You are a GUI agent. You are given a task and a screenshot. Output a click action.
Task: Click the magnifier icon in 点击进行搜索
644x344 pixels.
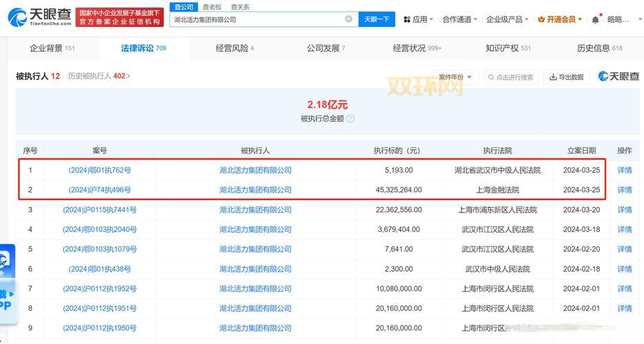click(491, 77)
